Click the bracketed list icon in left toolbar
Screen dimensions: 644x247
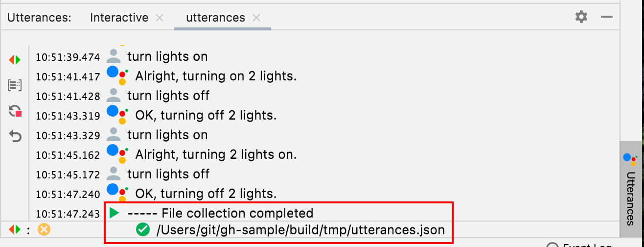click(15, 86)
